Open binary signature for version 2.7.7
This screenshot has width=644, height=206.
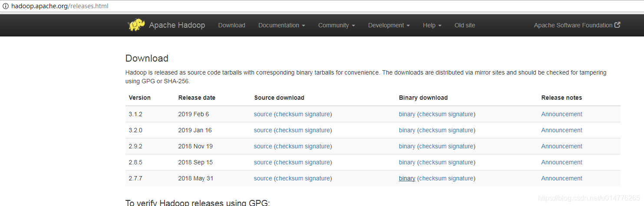460,178
